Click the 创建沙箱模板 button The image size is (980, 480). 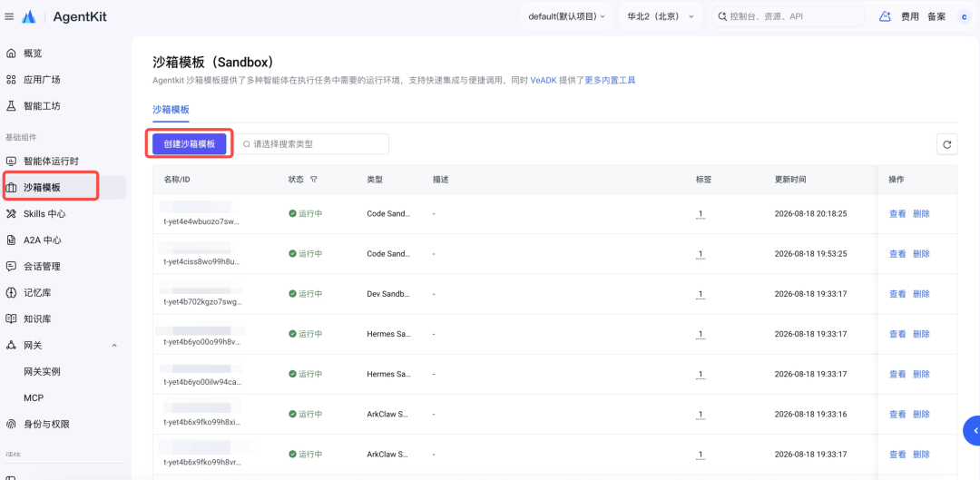(x=190, y=143)
